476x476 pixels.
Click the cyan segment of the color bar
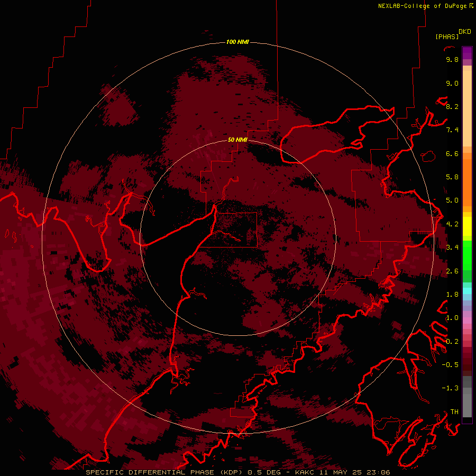(467, 291)
